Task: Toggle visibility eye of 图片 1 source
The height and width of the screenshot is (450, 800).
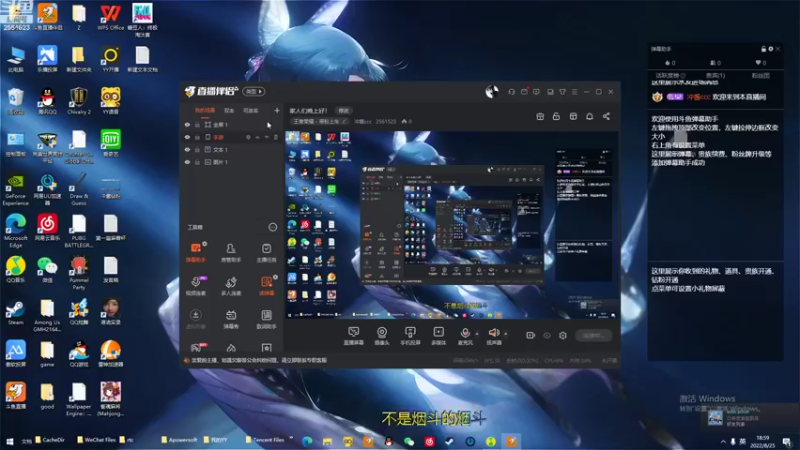Action: coord(187,162)
